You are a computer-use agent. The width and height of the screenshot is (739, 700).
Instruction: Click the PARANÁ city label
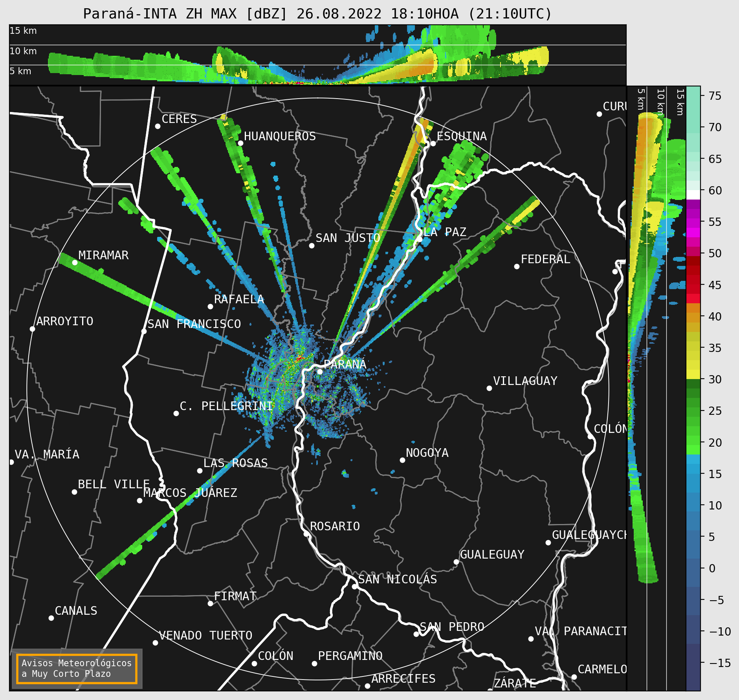pyautogui.click(x=345, y=364)
